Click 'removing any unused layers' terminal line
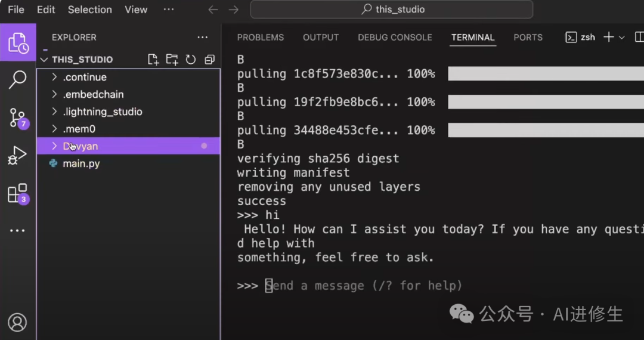This screenshot has width=644, height=340. click(x=329, y=187)
